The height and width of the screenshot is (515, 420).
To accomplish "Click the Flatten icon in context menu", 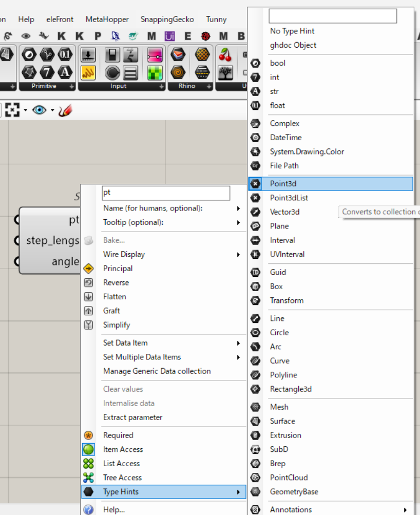I will pos(88,297).
